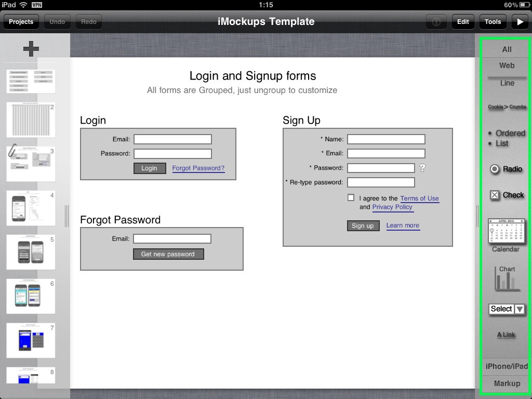Image resolution: width=532 pixels, height=399 pixels.
Task: Choose the Cookie Crumbs breadcrumb widget
Action: click(x=507, y=107)
